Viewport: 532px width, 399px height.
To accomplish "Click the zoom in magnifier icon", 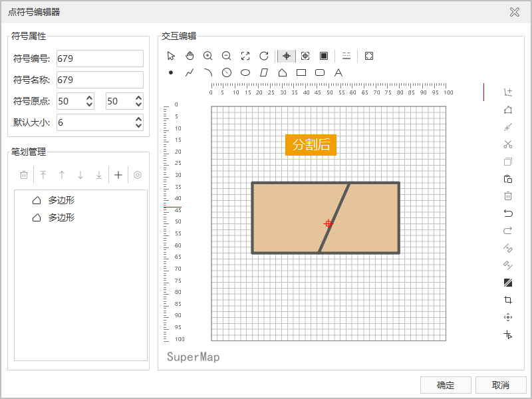I will [x=208, y=56].
